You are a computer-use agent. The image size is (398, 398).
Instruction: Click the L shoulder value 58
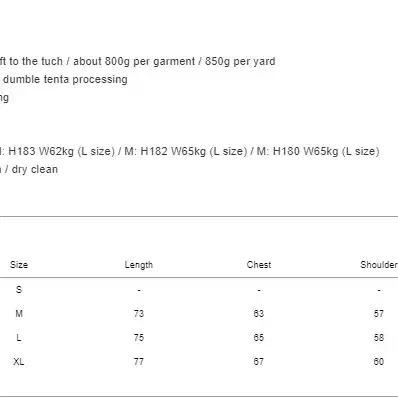379,337
